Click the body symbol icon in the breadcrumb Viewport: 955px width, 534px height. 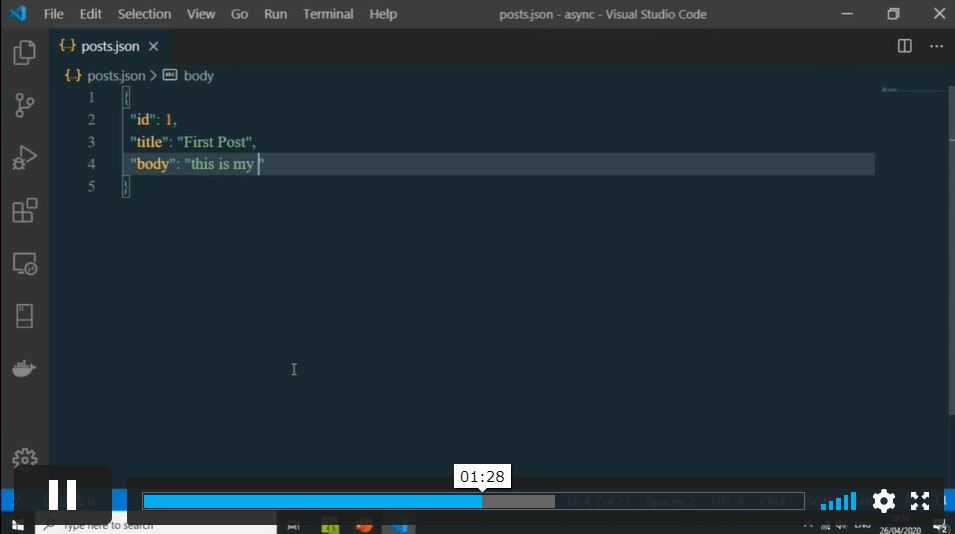pyautogui.click(x=170, y=75)
